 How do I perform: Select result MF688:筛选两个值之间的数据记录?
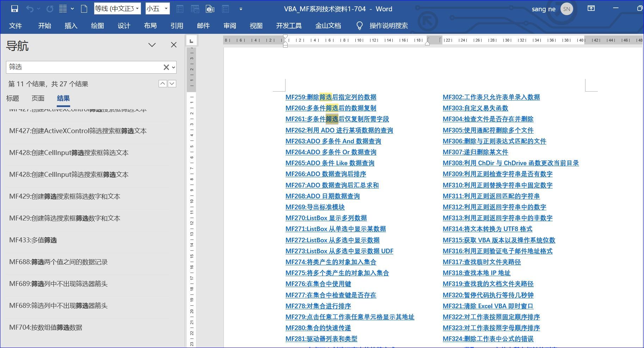point(87,262)
